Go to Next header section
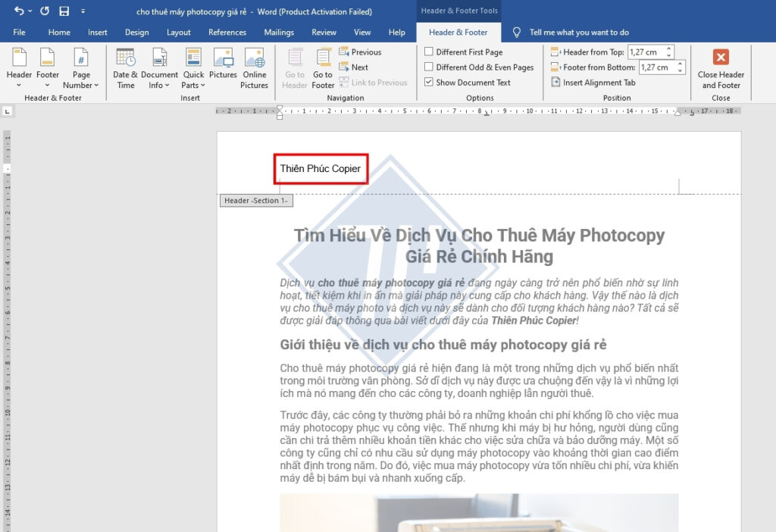 tap(353, 67)
